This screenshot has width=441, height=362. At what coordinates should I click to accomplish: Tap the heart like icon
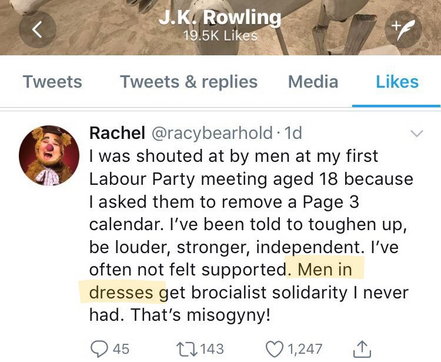click(275, 349)
